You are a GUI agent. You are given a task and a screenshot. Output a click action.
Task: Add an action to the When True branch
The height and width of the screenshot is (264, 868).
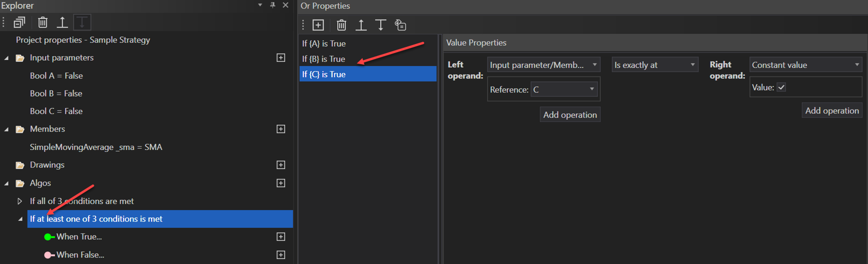click(281, 237)
